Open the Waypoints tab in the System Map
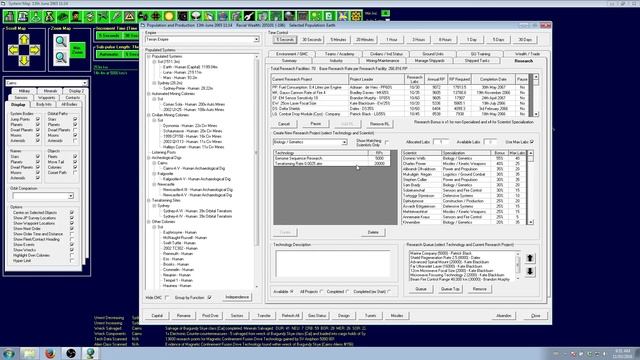Screen dimensions: 640x360 tap(47, 98)
